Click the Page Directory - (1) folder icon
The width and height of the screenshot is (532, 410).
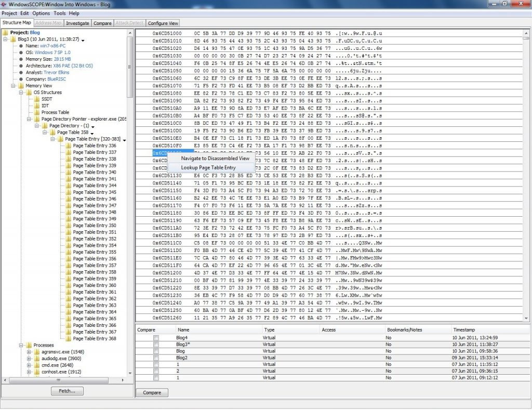pos(45,126)
